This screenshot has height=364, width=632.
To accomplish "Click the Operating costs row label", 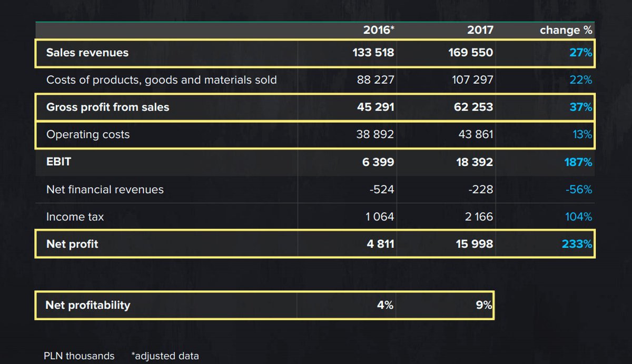I will pos(88,135).
